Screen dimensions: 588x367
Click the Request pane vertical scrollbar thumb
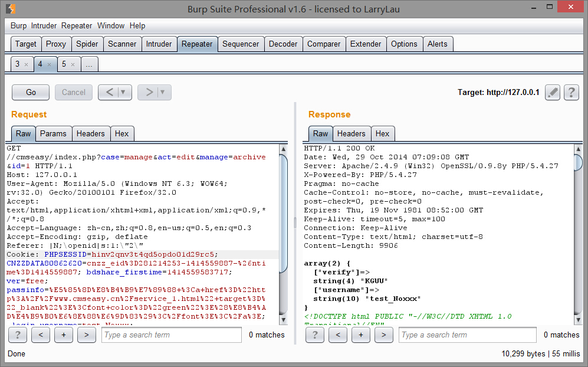point(284,213)
